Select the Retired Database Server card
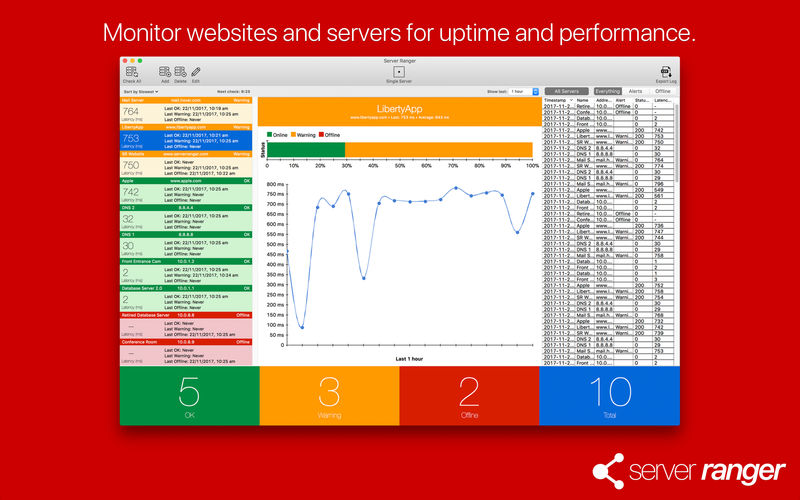The height and width of the screenshot is (500, 800). (186, 326)
